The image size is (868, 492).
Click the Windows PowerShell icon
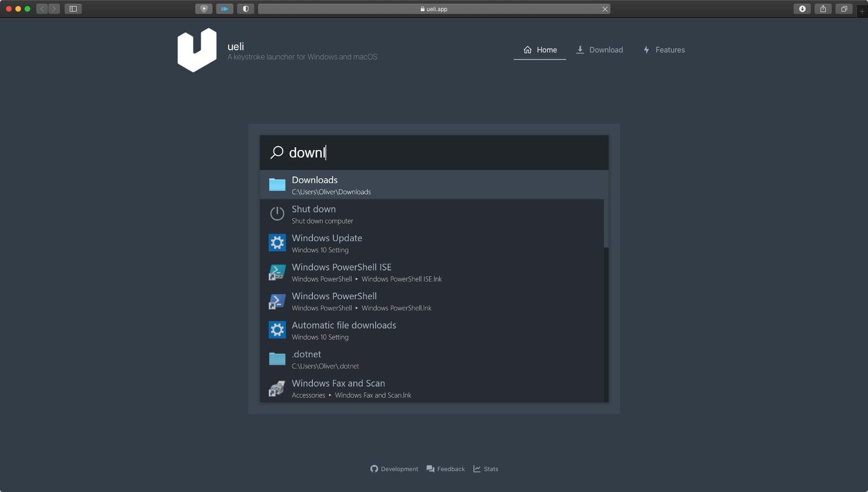[277, 301]
